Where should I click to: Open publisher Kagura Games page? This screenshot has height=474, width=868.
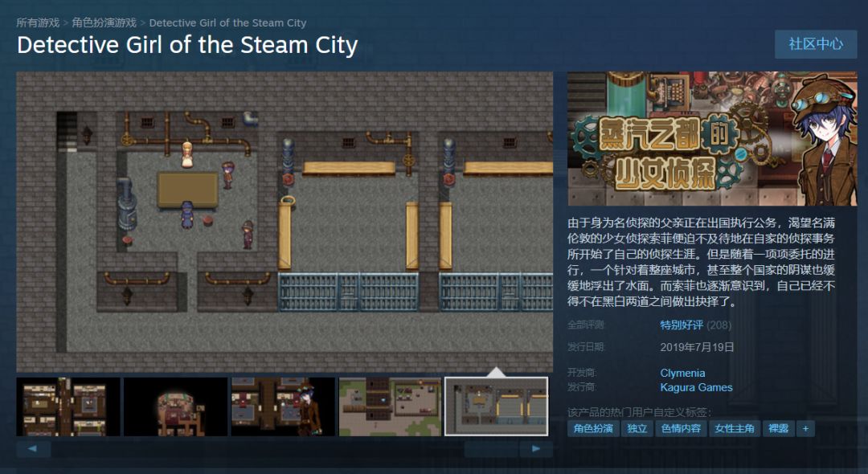pyautogui.click(x=696, y=387)
